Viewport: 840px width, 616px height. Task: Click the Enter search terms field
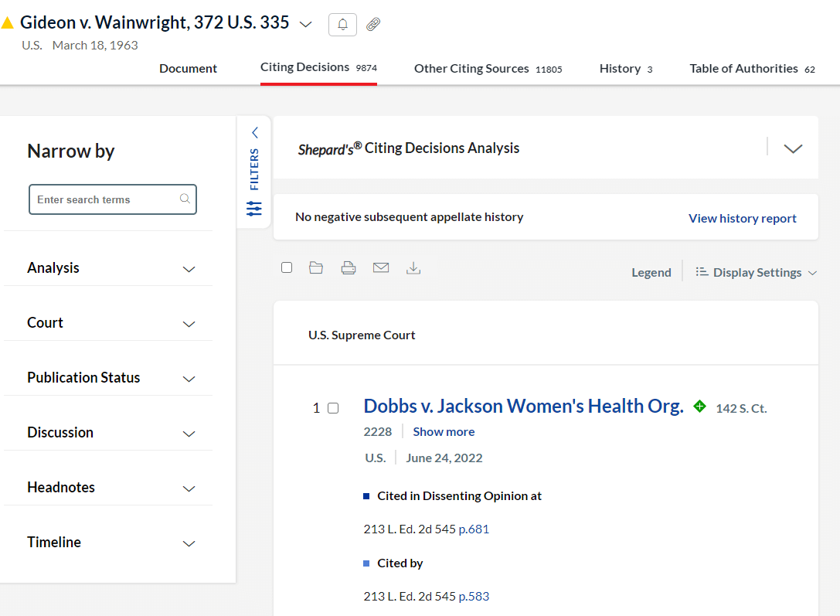[105, 199]
